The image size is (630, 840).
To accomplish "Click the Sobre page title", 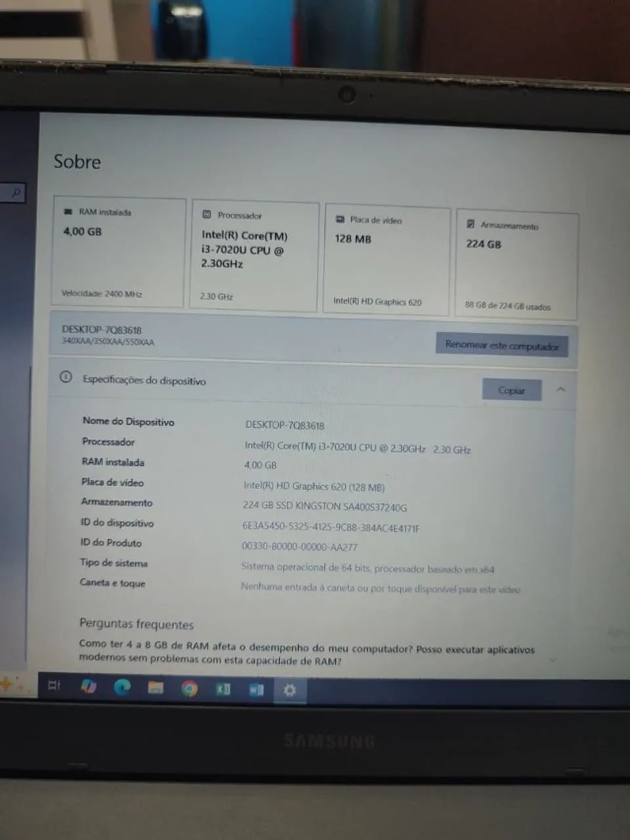I will (77, 161).
